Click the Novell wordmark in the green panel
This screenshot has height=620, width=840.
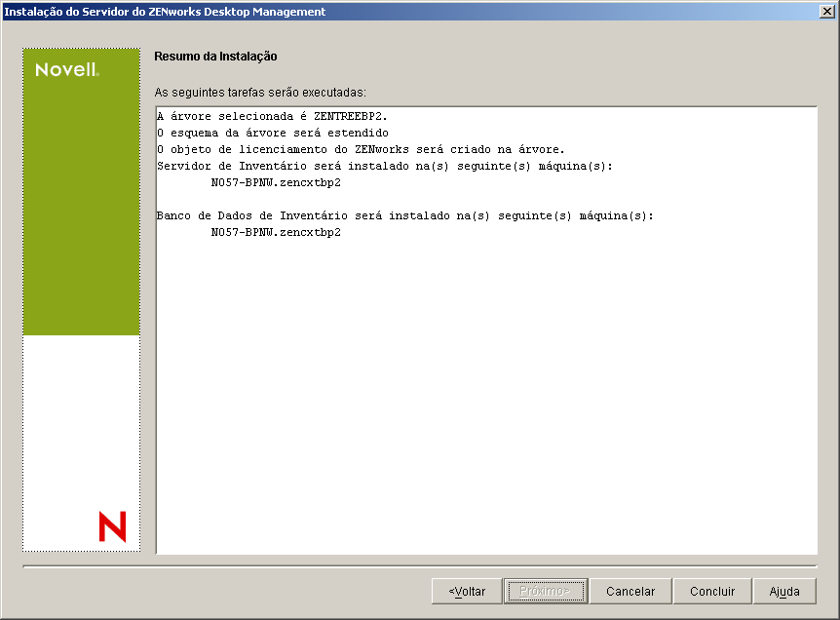click(x=67, y=69)
